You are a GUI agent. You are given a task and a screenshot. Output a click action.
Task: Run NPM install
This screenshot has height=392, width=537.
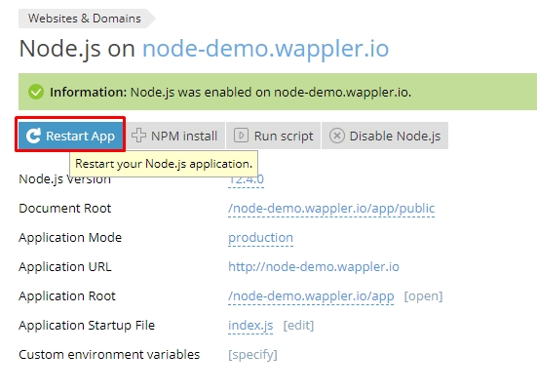pos(174,136)
